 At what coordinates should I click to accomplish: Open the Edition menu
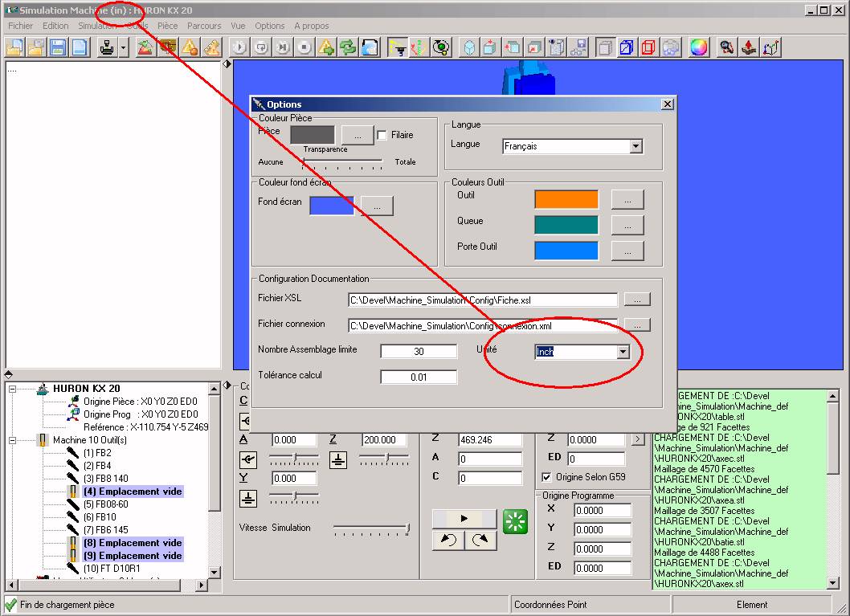[x=55, y=26]
